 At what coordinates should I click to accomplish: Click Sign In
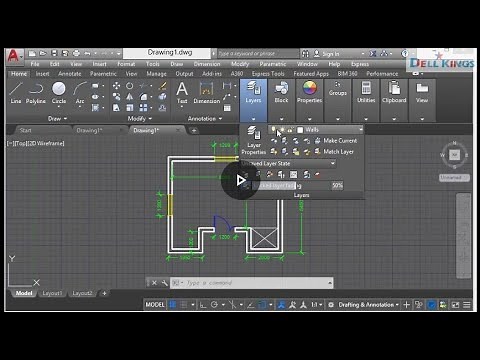(x=327, y=53)
